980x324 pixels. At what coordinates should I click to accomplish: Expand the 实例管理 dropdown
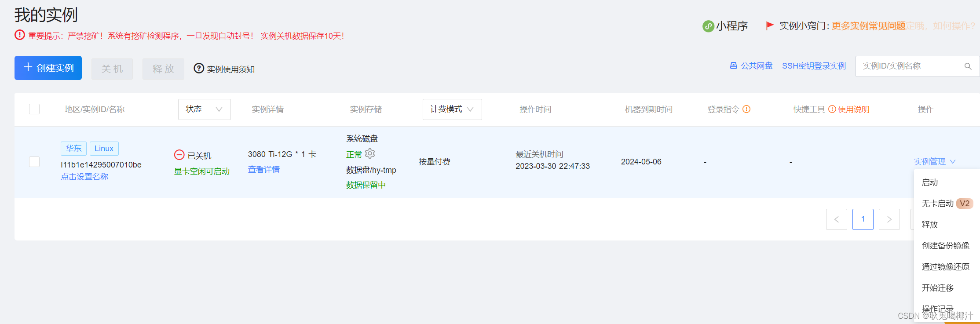click(934, 162)
